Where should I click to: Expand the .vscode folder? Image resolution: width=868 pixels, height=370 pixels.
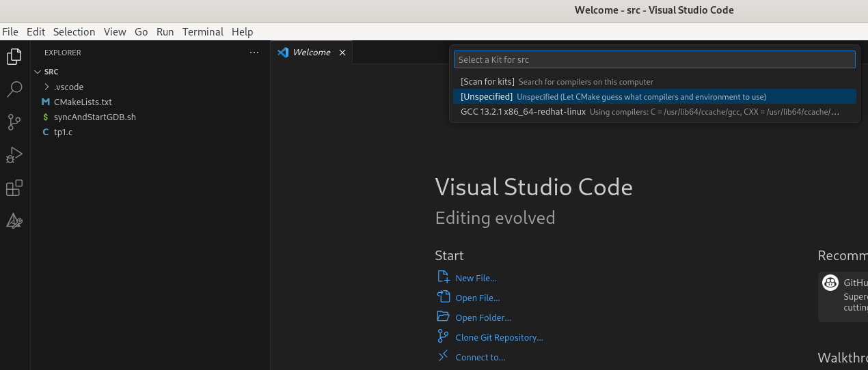[68, 87]
